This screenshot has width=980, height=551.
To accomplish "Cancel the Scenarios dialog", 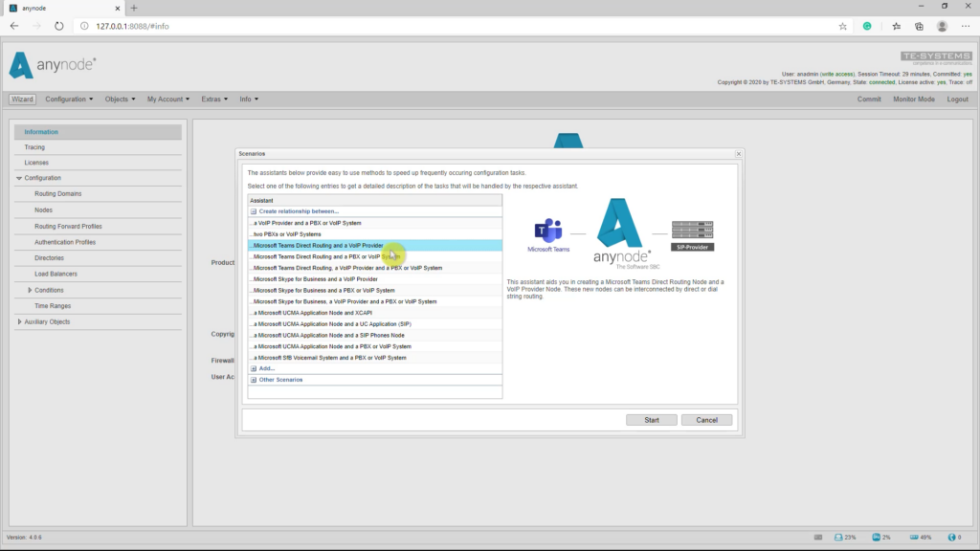I will click(706, 421).
